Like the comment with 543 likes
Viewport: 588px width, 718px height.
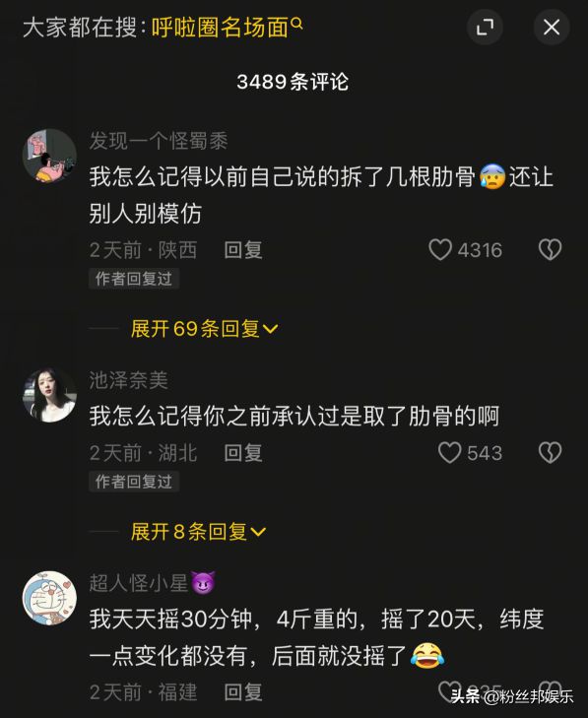pyautogui.click(x=449, y=453)
